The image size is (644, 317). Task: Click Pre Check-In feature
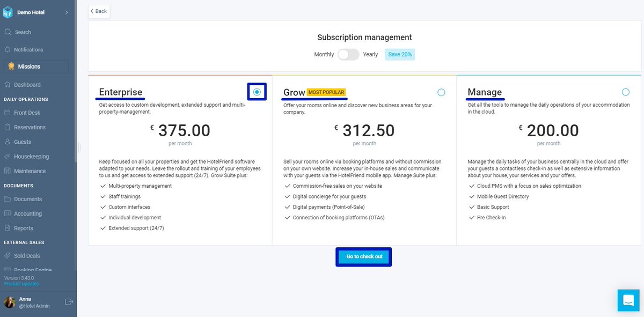tap(491, 217)
